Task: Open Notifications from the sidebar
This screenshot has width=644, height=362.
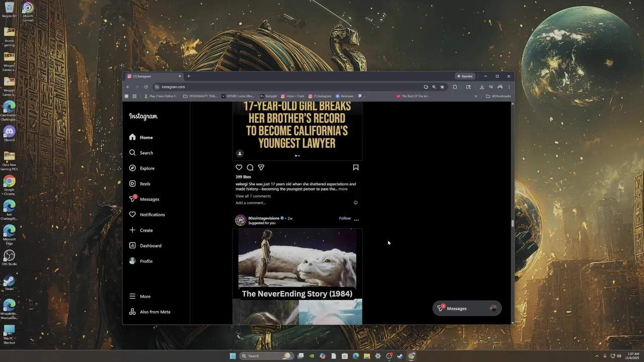Action: click(x=147, y=215)
